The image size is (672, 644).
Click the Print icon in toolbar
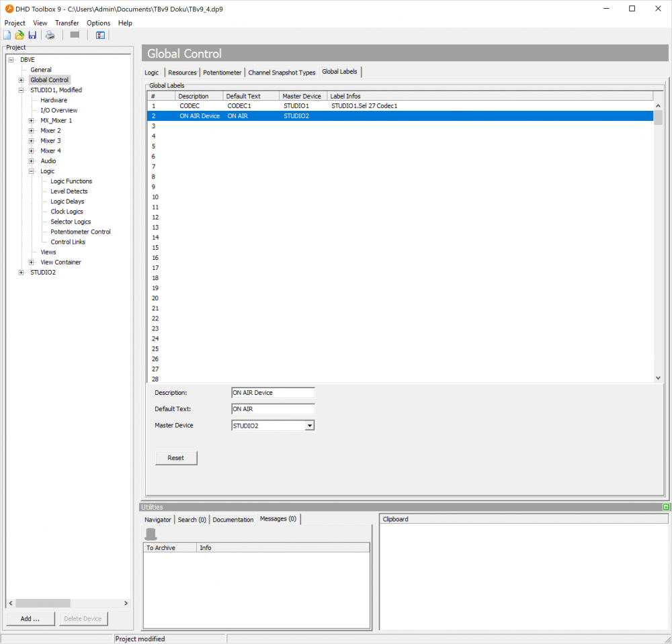pos(50,35)
